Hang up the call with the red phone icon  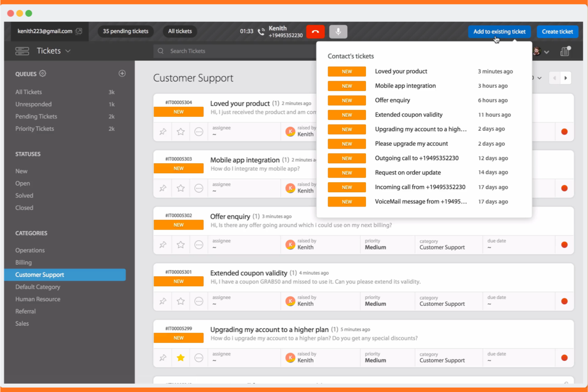[315, 31]
